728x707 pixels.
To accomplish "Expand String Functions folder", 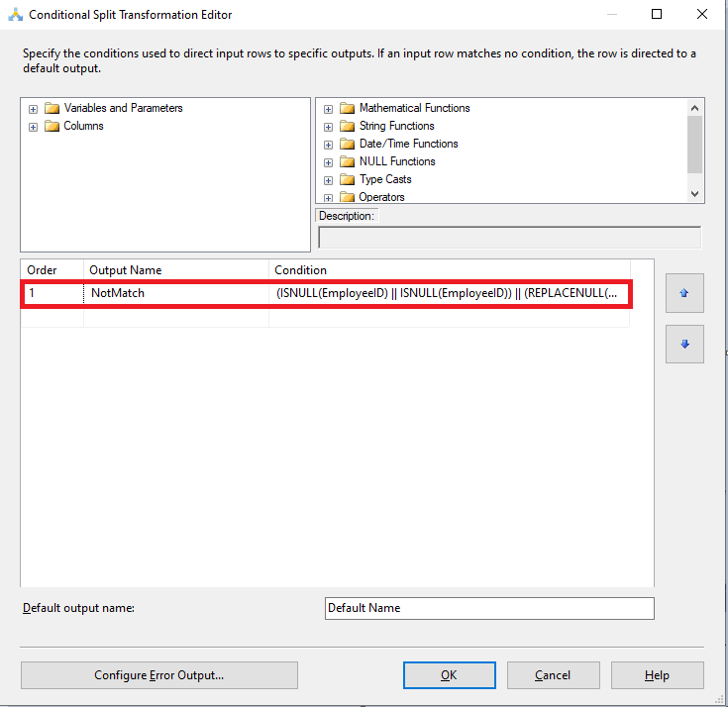I will pos(328,127).
